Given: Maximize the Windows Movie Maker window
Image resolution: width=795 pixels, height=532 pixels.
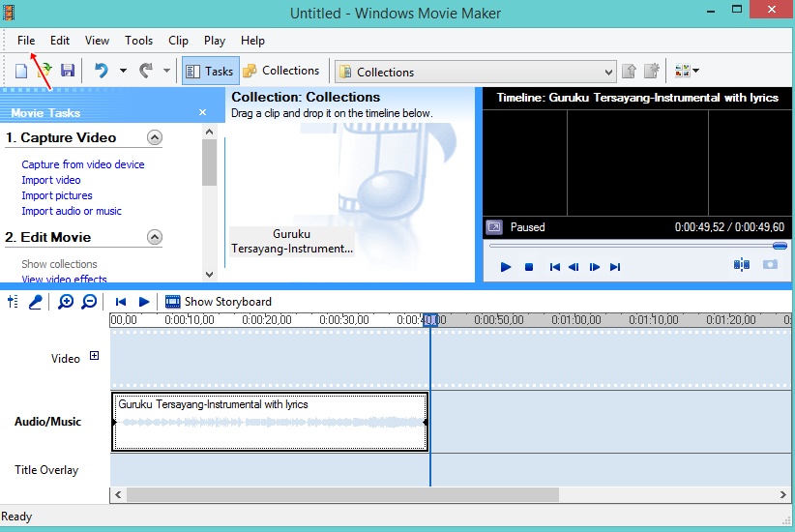Looking at the screenshot, I should point(737,9).
